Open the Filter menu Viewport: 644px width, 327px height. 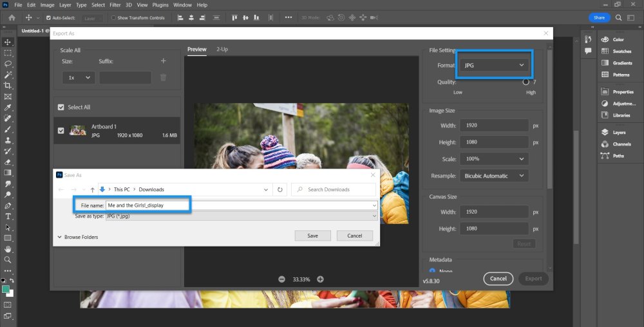[x=115, y=5]
